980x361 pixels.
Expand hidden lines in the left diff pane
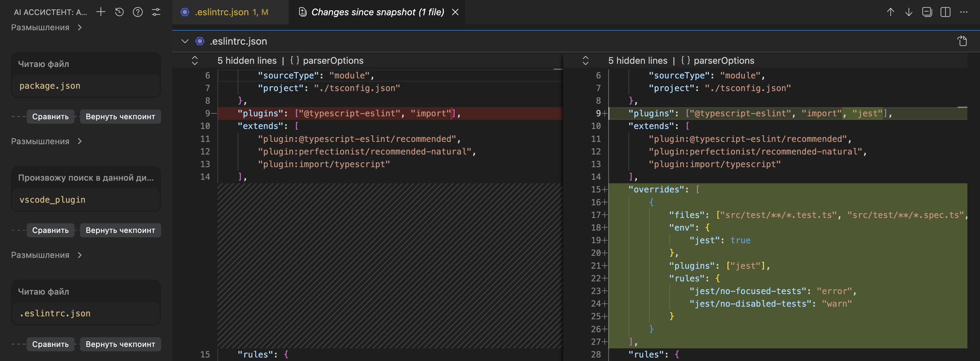(195, 61)
